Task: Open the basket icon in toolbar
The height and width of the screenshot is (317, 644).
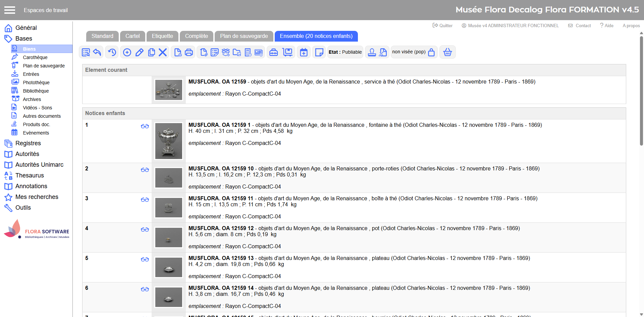Action: click(x=447, y=52)
